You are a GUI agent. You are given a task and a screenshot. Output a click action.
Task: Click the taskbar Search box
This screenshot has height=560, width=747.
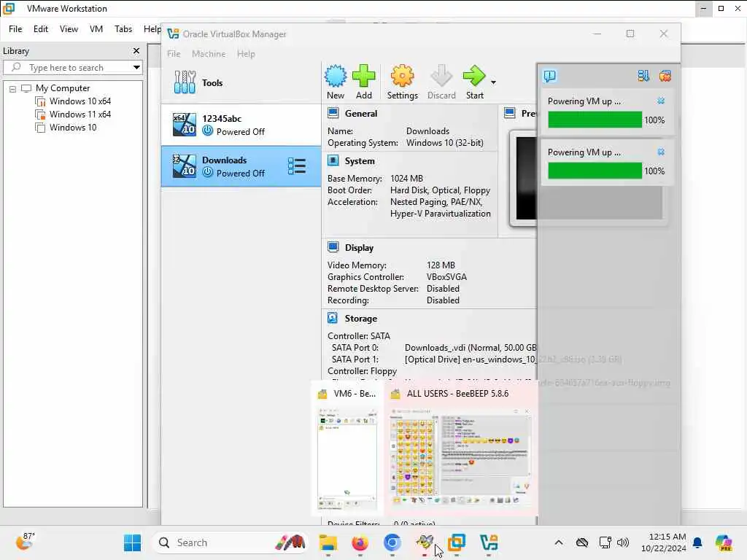[x=228, y=542]
